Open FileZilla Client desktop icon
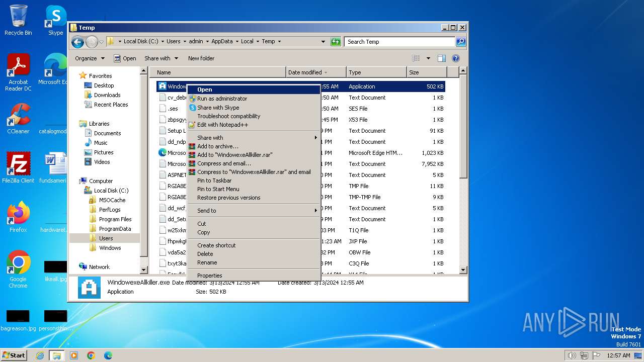This screenshot has height=362, width=644. point(18,167)
